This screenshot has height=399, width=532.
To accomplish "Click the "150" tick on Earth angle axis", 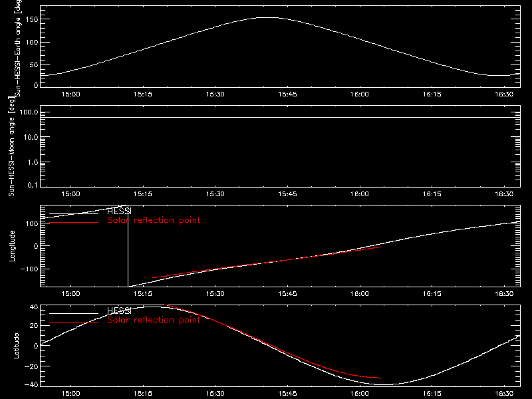I will click(x=32, y=19).
